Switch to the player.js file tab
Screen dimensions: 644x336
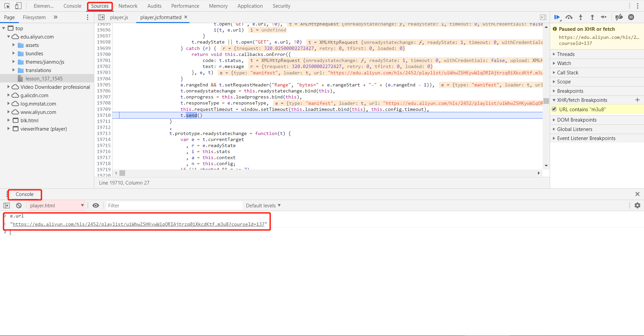click(119, 17)
